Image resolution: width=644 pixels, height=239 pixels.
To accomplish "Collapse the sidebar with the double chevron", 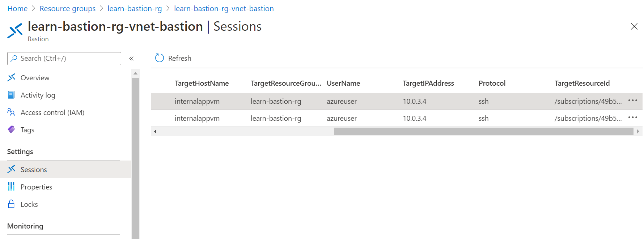I will (x=131, y=58).
